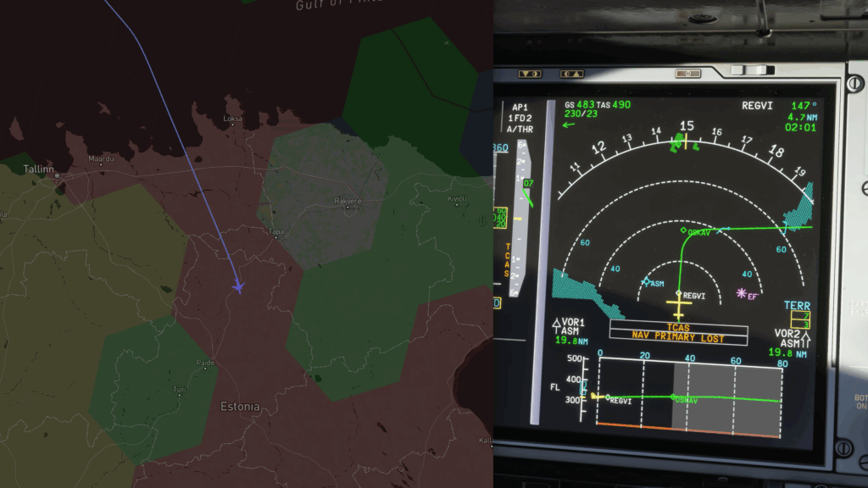Select the Estonia country label
The height and width of the screenshot is (488, 868).
tap(240, 406)
